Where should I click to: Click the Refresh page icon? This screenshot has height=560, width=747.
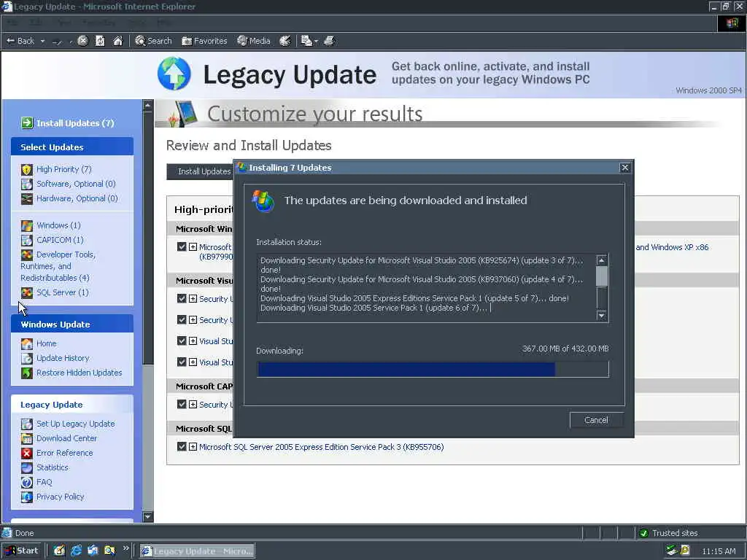[100, 41]
